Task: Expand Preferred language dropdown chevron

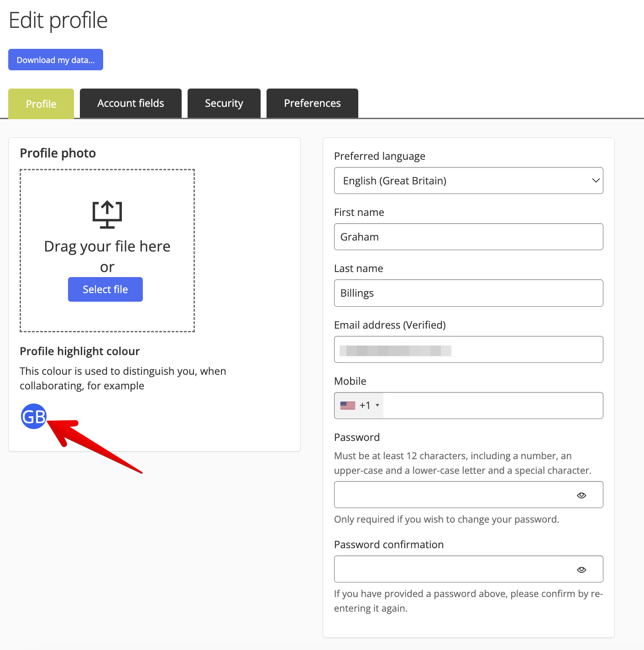Action: [x=596, y=180]
